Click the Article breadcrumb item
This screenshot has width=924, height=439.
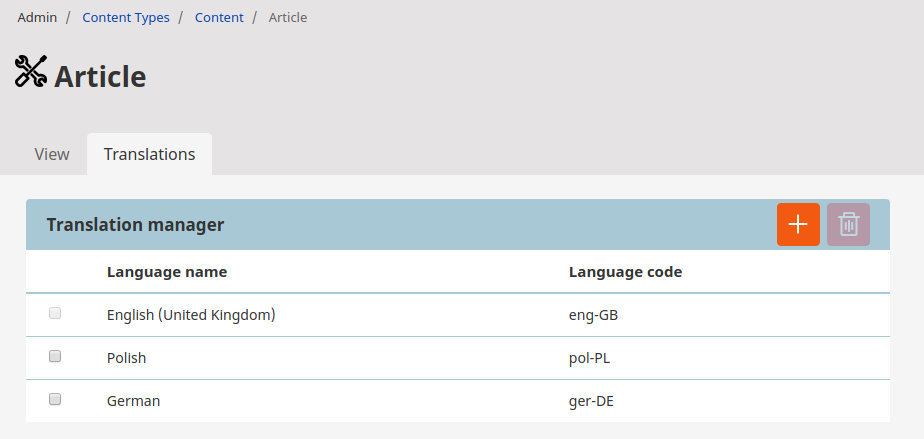[x=288, y=17]
